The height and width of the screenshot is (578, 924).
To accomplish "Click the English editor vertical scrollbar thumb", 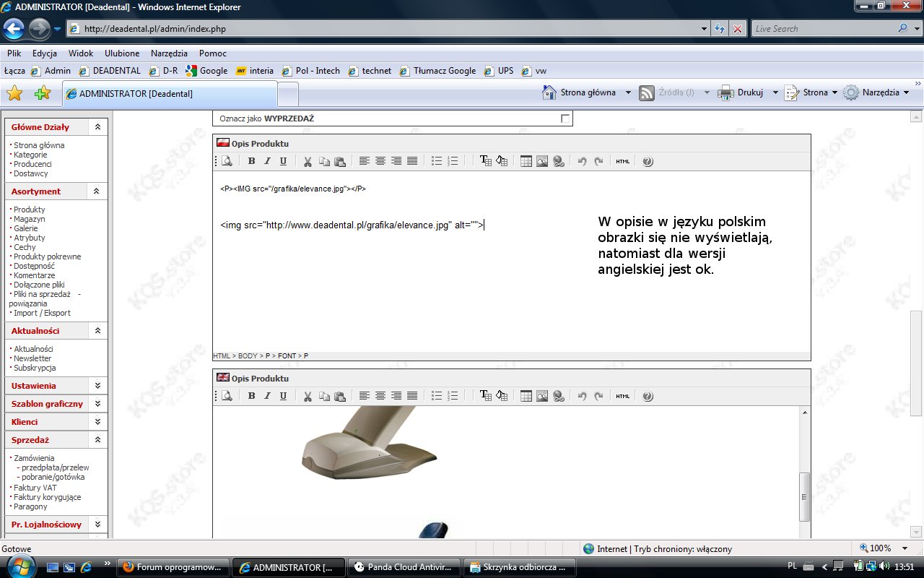I will point(805,496).
